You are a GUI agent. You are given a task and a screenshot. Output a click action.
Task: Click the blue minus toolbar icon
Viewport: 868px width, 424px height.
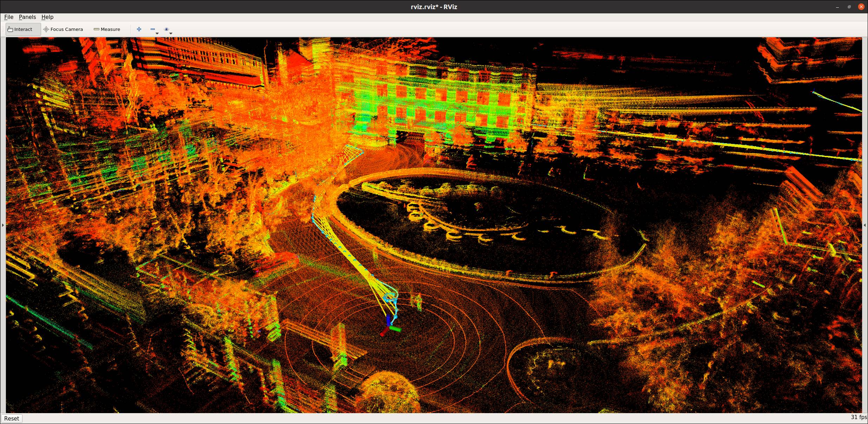pos(152,29)
